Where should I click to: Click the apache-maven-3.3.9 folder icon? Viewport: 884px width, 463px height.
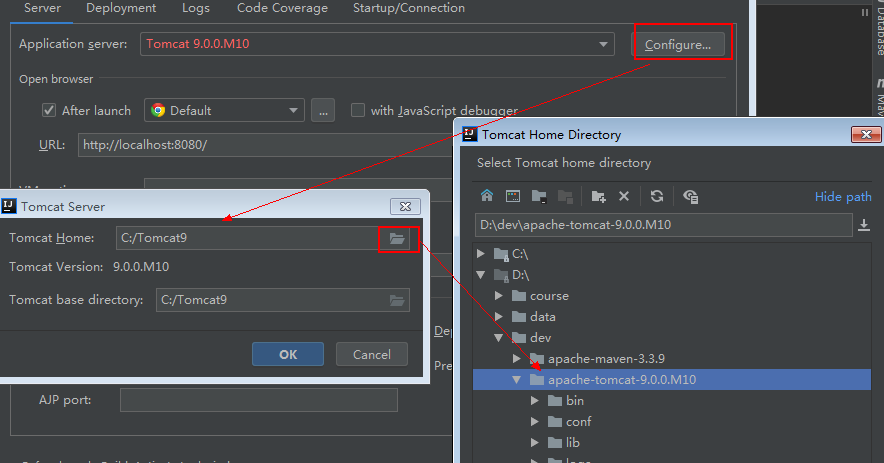(537, 359)
